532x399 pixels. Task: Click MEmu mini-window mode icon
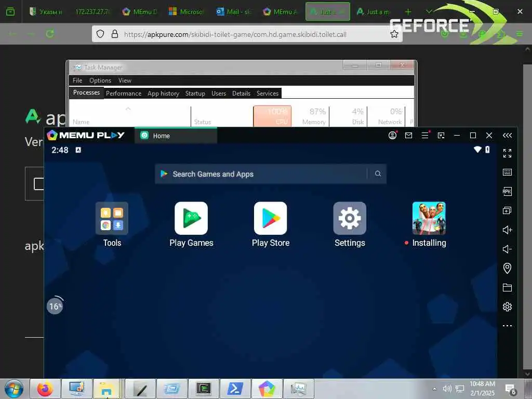441,136
